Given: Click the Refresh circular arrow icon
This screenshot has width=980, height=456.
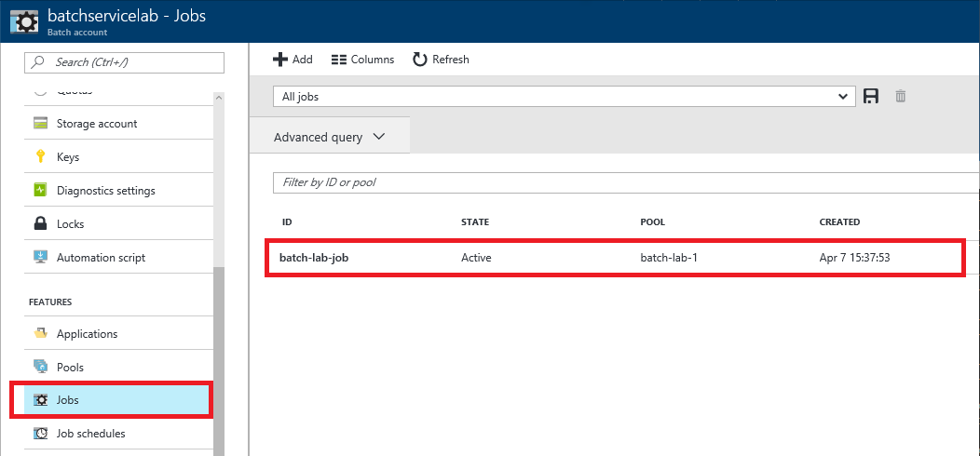Looking at the screenshot, I should coord(419,60).
